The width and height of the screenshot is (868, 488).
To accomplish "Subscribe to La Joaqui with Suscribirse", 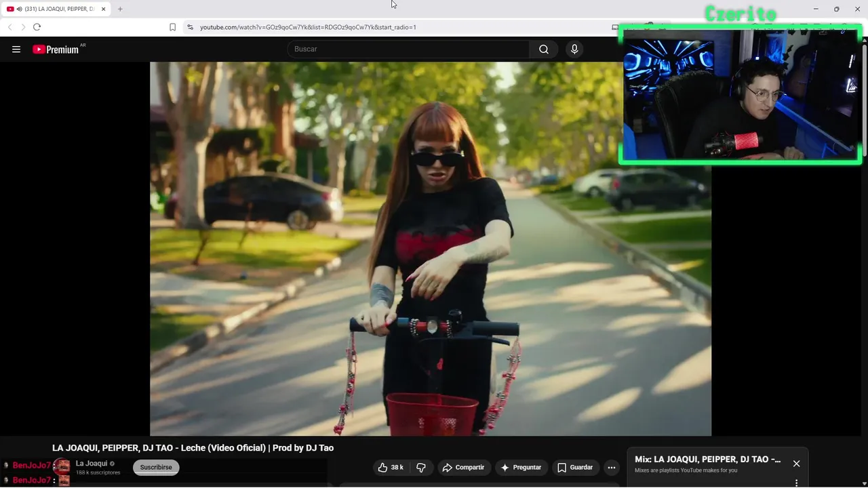I will [156, 468].
